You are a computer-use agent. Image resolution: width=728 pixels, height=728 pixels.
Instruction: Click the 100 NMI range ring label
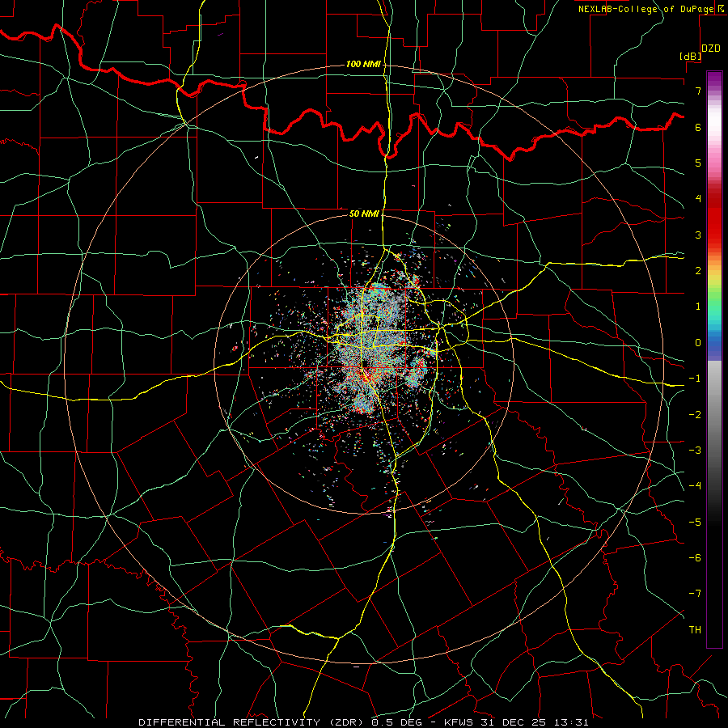point(363,64)
